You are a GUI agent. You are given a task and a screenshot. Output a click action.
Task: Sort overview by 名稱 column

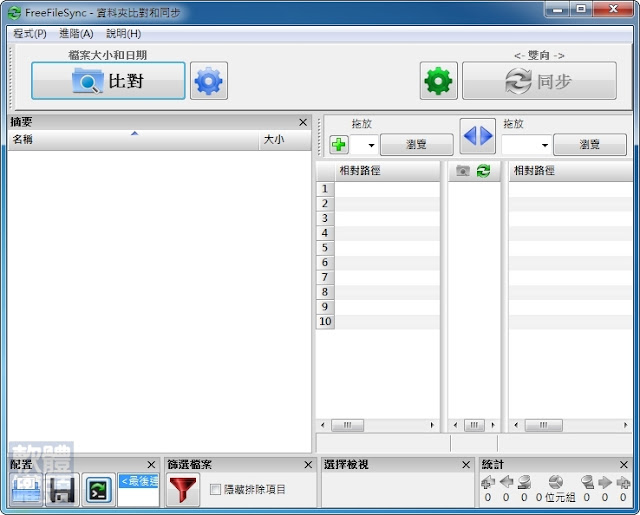tap(133, 140)
